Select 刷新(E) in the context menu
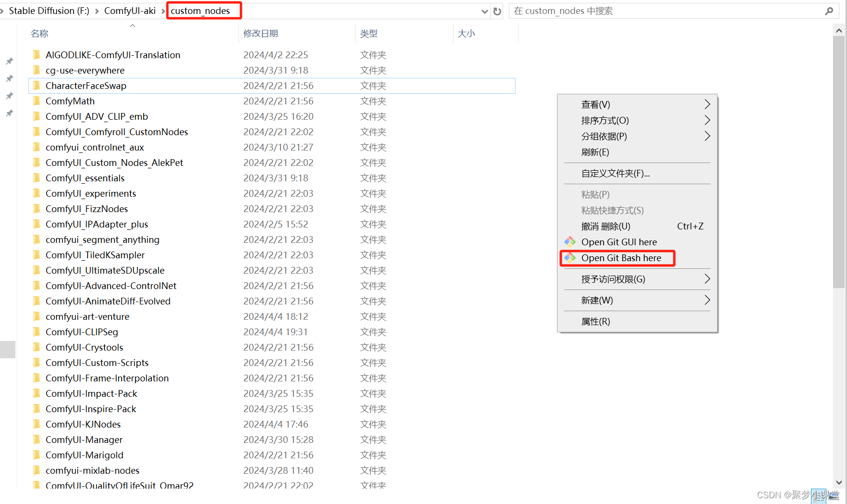Image resolution: width=847 pixels, height=504 pixels. pos(637,152)
